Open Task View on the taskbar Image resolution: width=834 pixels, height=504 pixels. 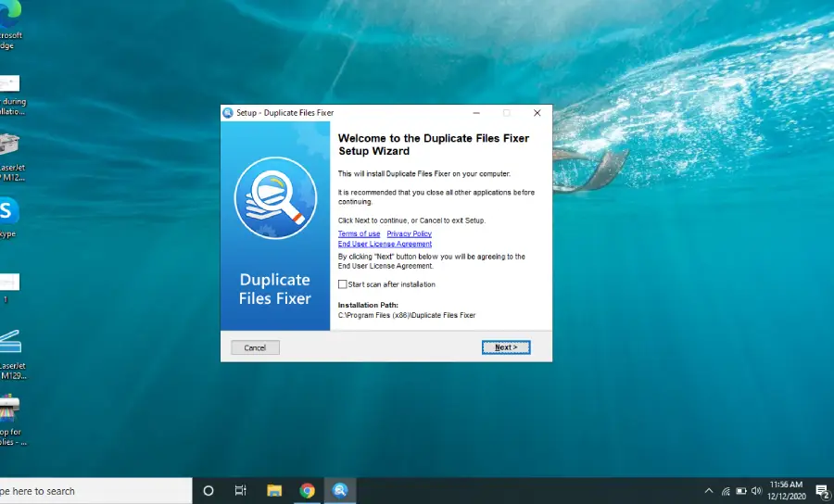click(x=240, y=490)
